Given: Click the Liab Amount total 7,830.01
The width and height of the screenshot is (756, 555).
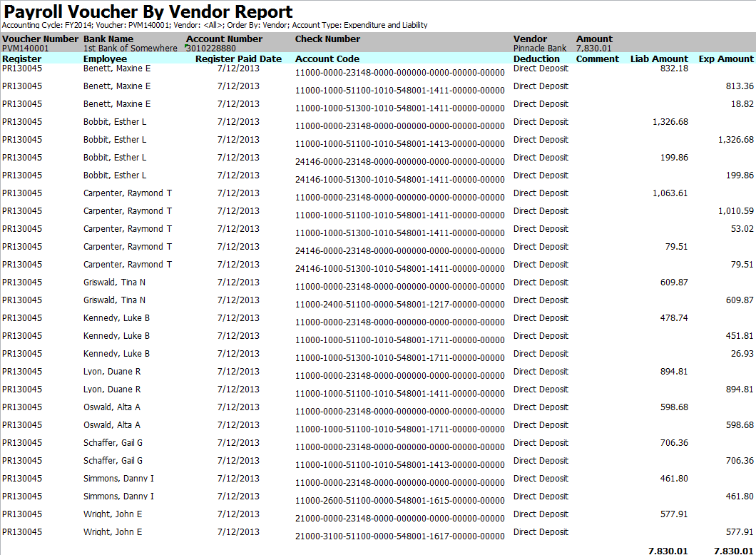Looking at the screenshot, I should pyautogui.click(x=668, y=551).
